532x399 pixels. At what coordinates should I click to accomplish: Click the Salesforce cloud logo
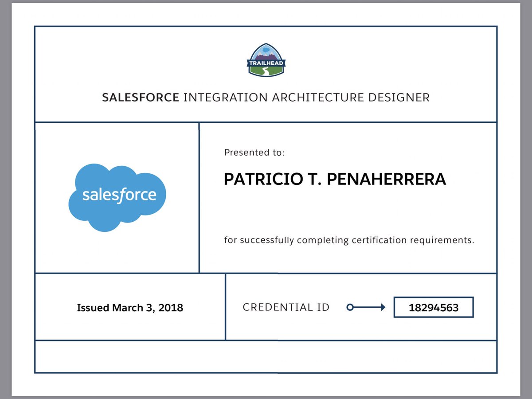[x=117, y=197]
